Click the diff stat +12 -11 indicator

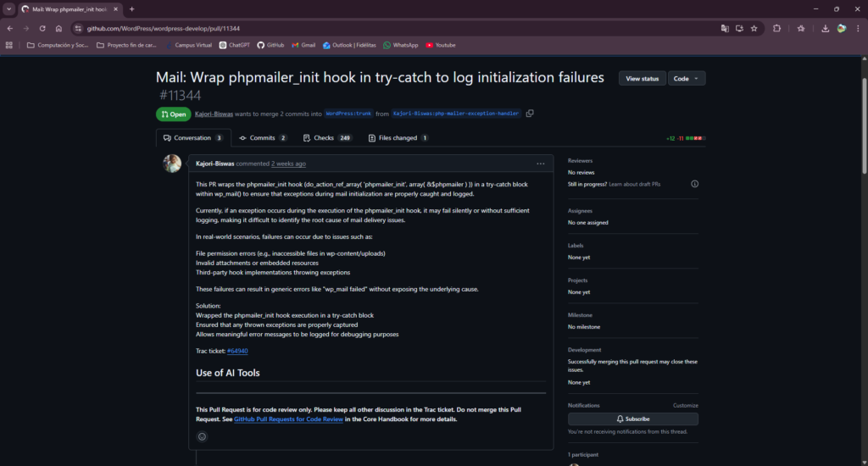pos(686,138)
